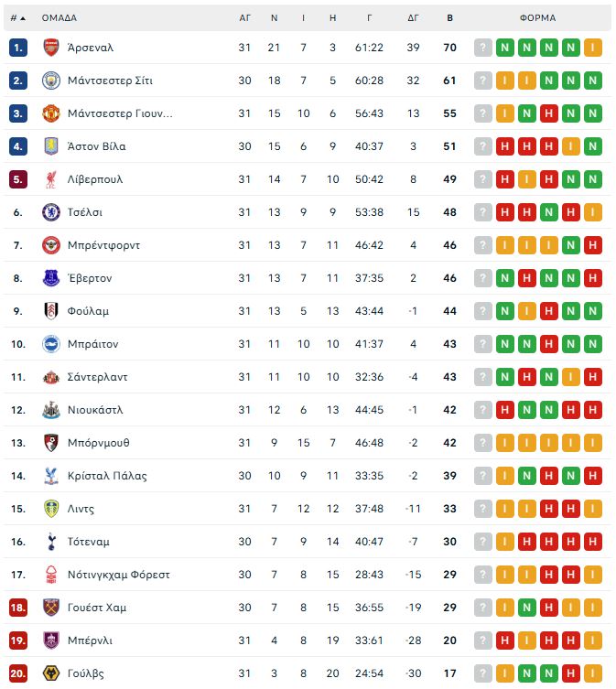Click the rank 1 position badge
The height and width of the screenshot is (689, 616).
point(18,48)
